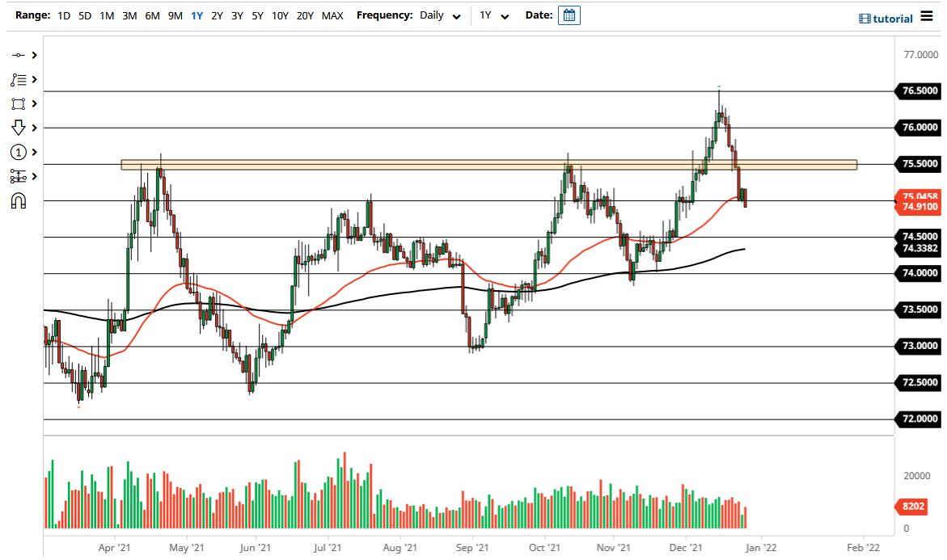Screen dimensions: 947x560
Task: Select the trendline drawing tool
Action: click(x=18, y=55)
